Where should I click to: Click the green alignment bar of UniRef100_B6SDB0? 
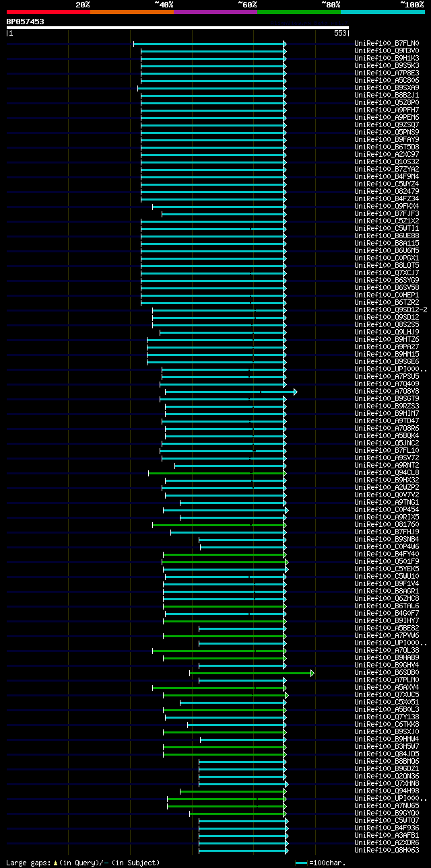click(252, 673)
